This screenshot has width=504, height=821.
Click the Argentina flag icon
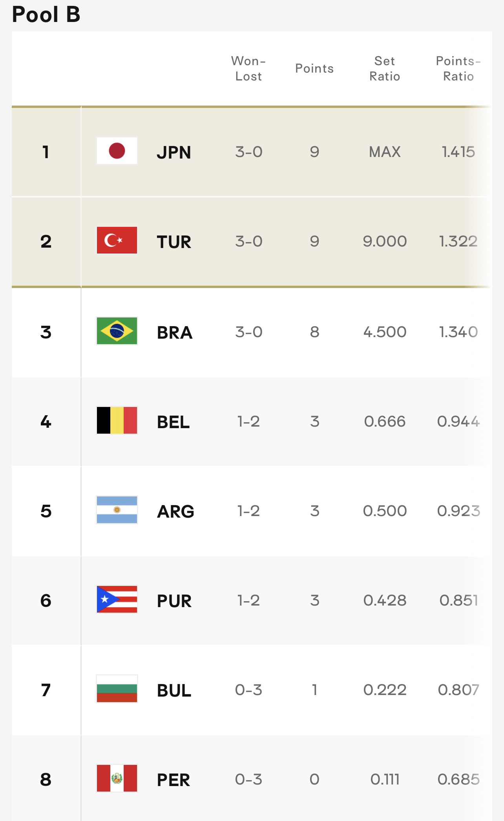(x=117, y=510)
